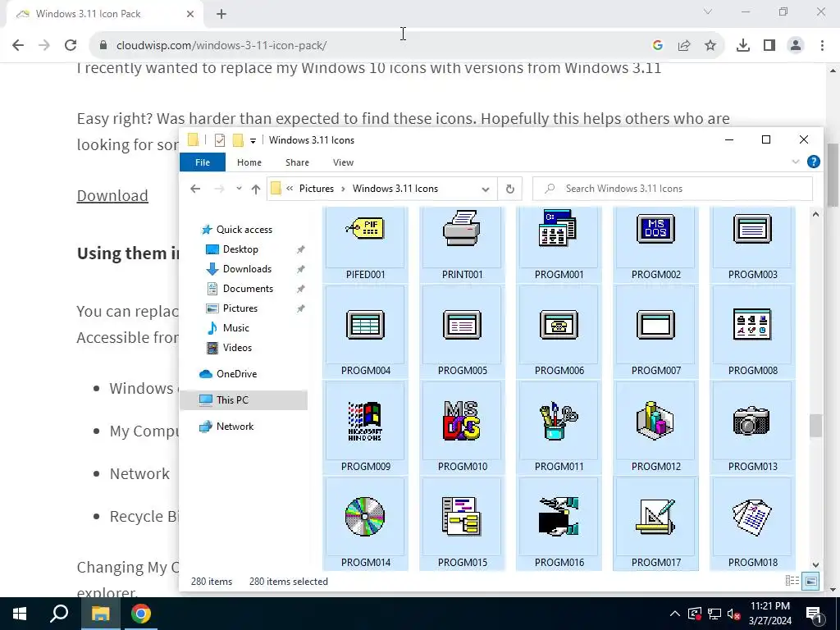Select the PROGM003 window icon file
Image resolution: width=840 pixels, height=630 pixels.
(753, 244)
